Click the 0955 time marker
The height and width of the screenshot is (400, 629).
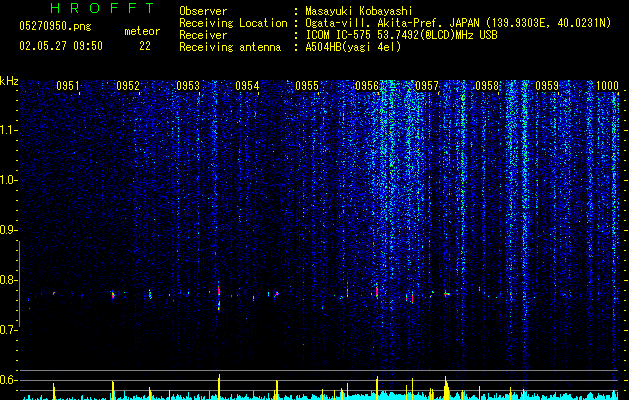tap(307, 86)
